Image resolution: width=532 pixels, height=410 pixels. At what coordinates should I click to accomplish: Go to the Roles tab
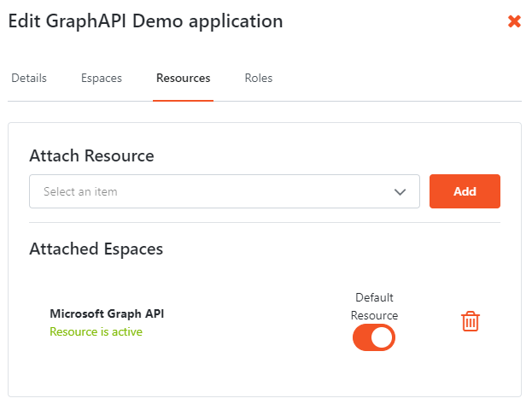tap(259, 79)
